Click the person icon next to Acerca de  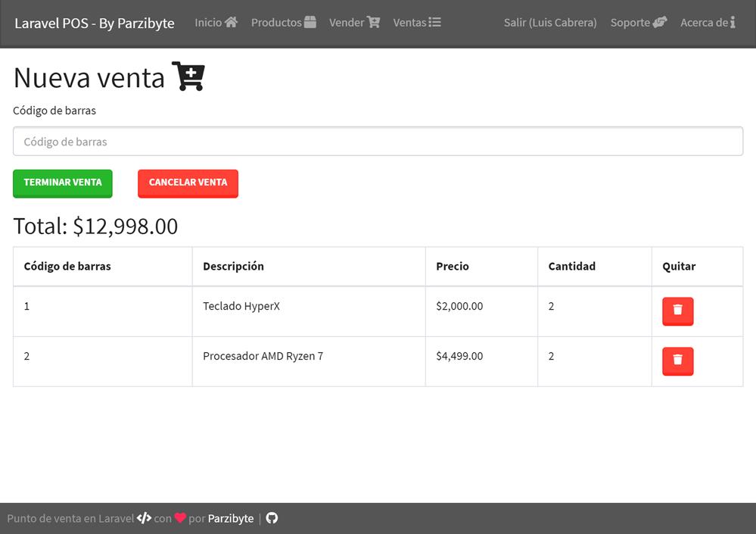733,22
